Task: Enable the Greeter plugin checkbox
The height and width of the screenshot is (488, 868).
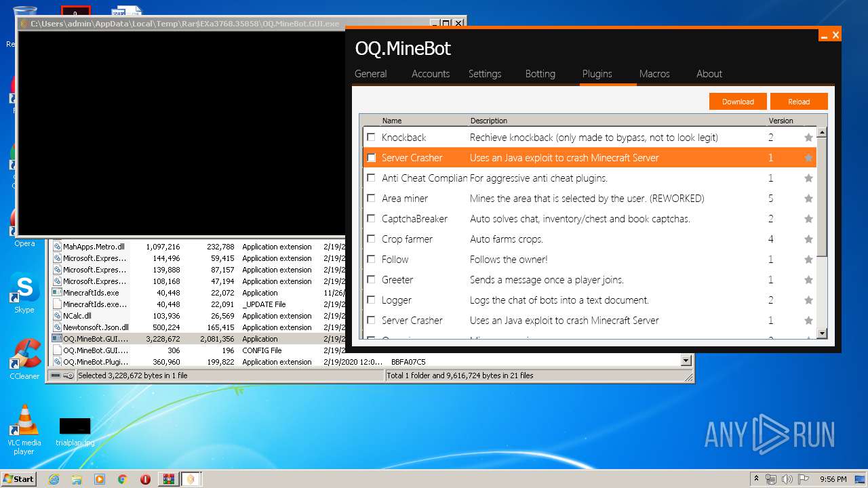Action: click(x=371, y=279)
